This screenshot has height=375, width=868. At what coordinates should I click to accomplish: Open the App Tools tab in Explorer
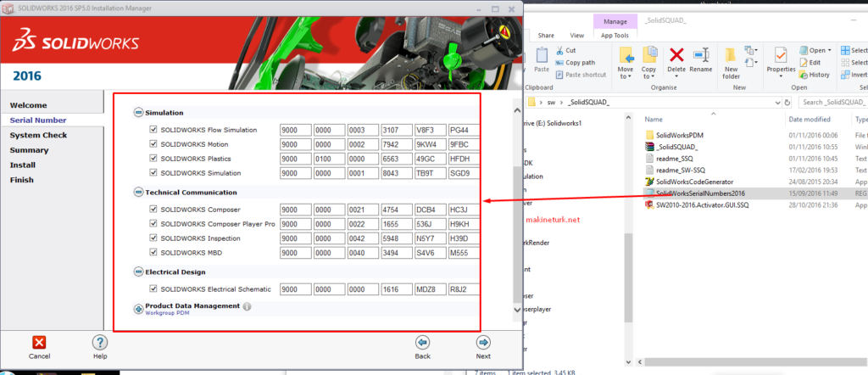point(615,36)
